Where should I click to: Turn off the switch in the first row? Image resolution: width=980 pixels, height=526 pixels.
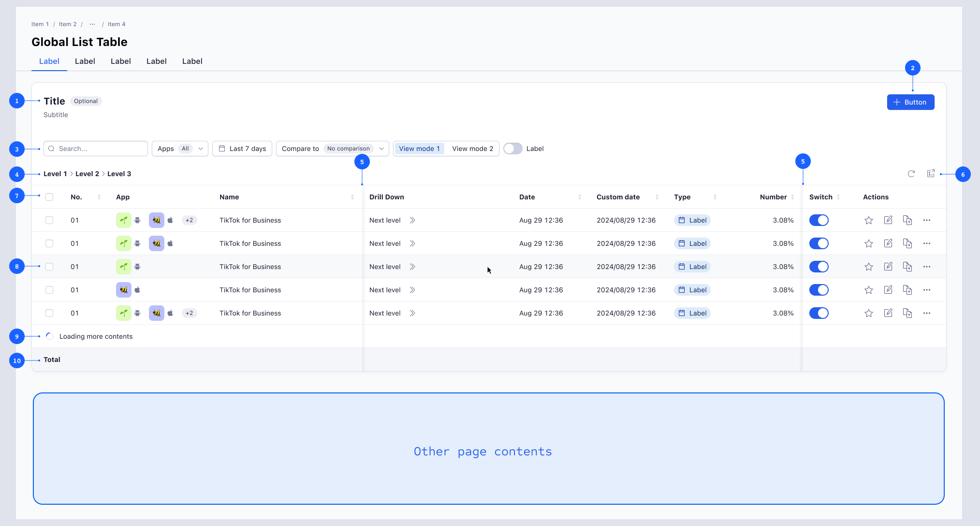pos(819,220)
